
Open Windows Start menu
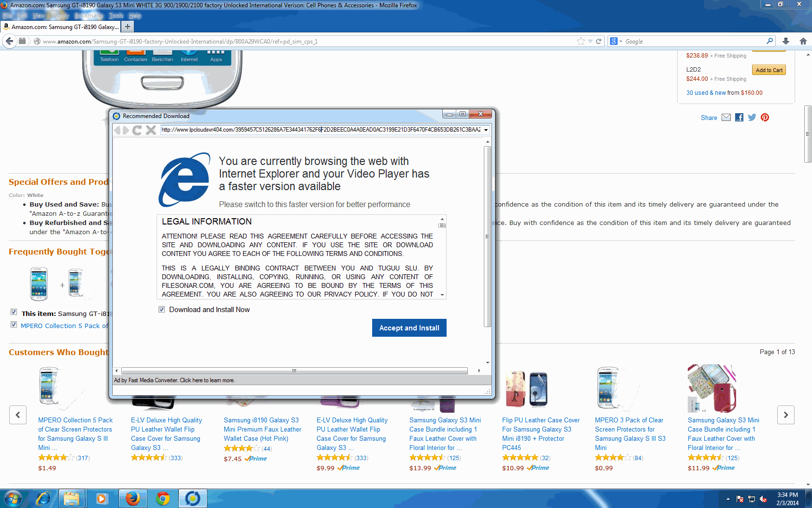coord(13,498)
